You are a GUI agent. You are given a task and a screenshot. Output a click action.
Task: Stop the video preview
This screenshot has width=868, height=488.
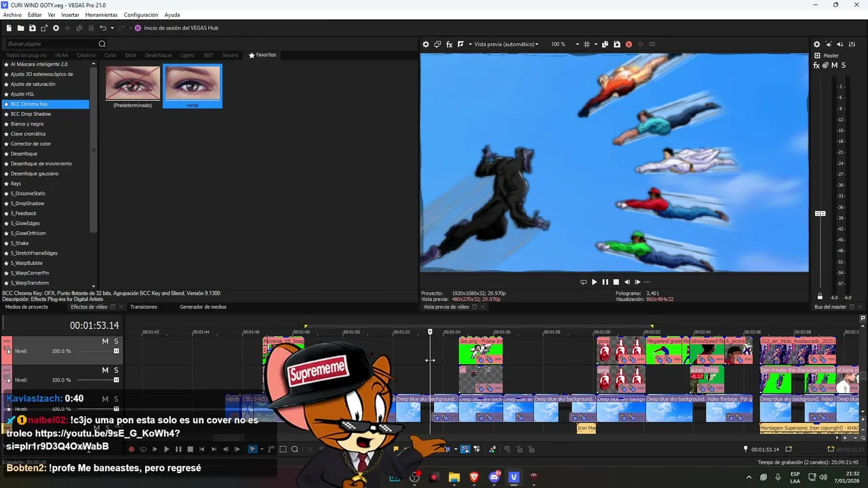pyautogui.click(x=616, y=282)
